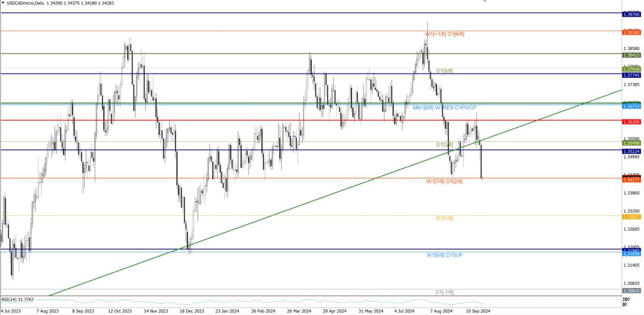Click the 18 Dec 2023 date marker
The width and height of the screenshot is (644, 315).
[191, 311]
